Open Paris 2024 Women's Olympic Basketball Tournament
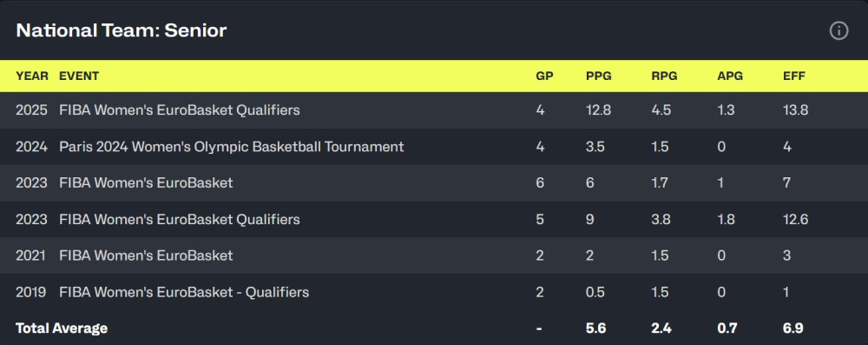Image resolution: width=868 pixels, height=345 pixels. (x=232, y=147)
